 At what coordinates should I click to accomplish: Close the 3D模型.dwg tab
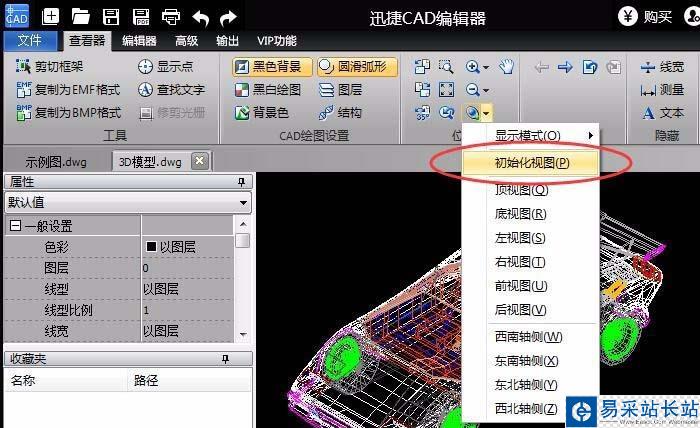click(x=200, y=161)
